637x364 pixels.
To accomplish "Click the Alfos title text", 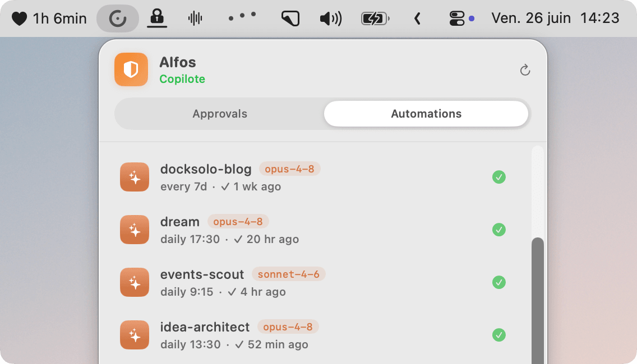I will (178, 62).
